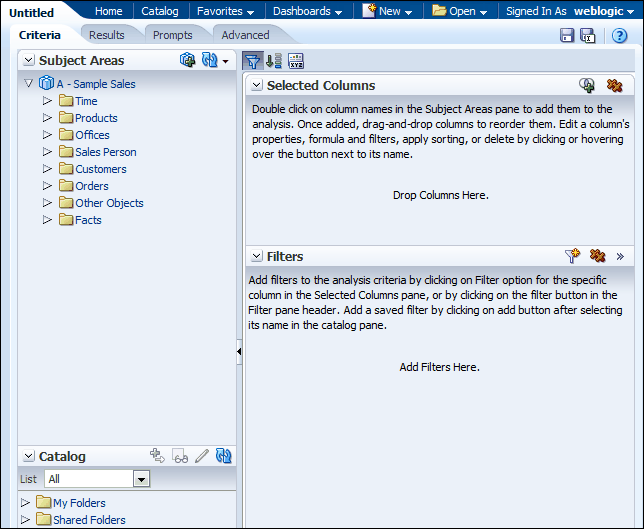The image size is (644, 529).
Task: Open the Subject Areas refresh dropdown arrow
Action: 225,62
